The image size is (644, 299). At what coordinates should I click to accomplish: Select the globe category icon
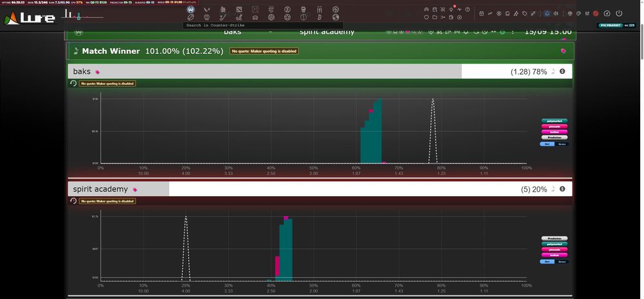click(x=336, y=17)
